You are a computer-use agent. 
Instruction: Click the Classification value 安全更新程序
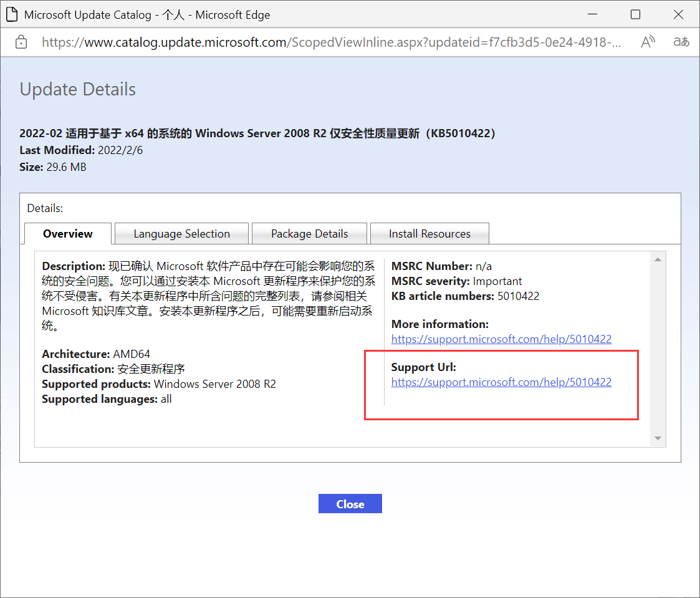[151, 369]
